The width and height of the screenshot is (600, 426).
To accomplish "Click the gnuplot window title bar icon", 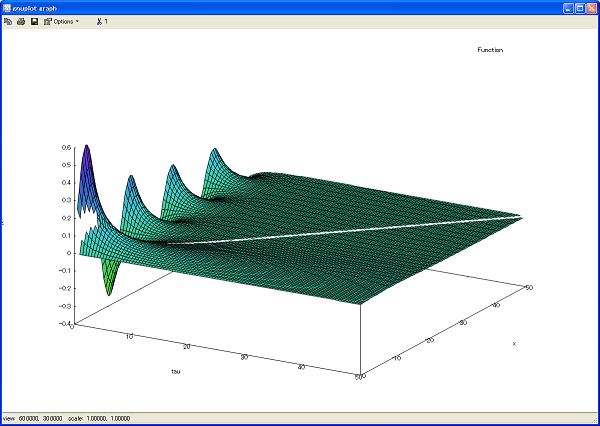I will coord(7,8).
